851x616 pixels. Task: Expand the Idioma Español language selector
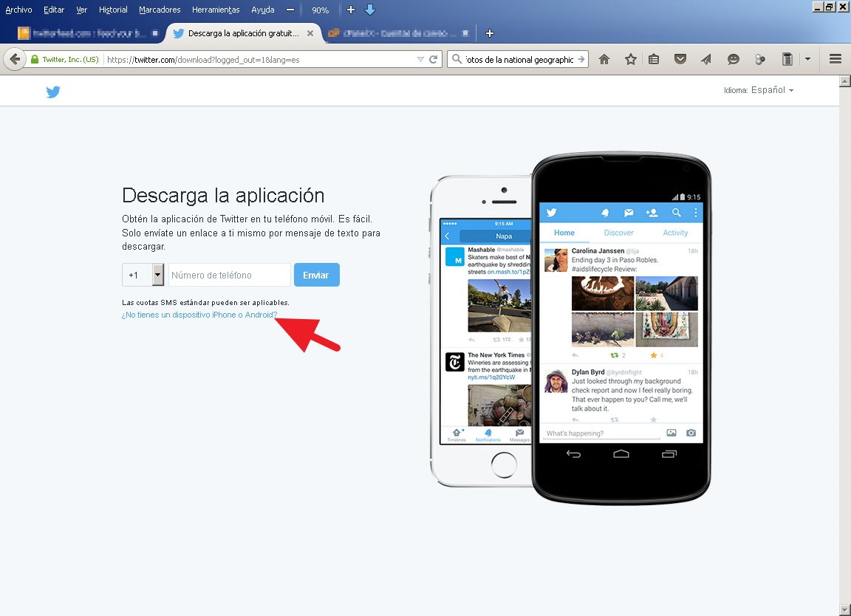[759, 90]
